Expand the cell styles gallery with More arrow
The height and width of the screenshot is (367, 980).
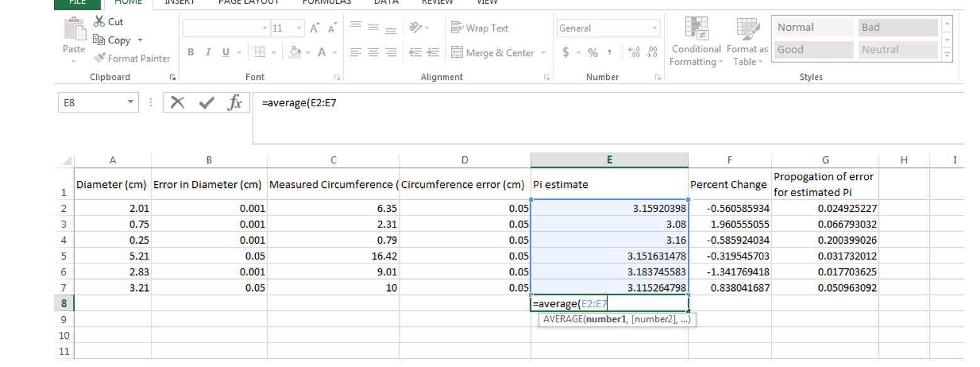947,55
